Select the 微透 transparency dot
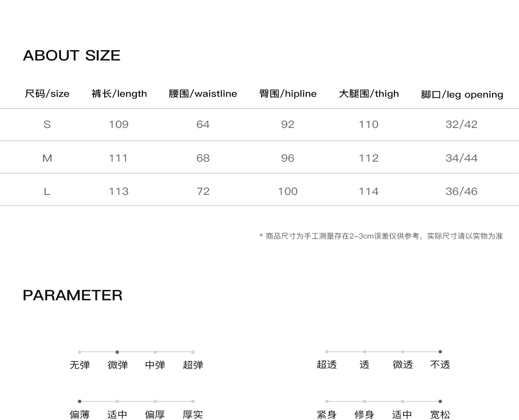The image size is (519, 420). 403,352
